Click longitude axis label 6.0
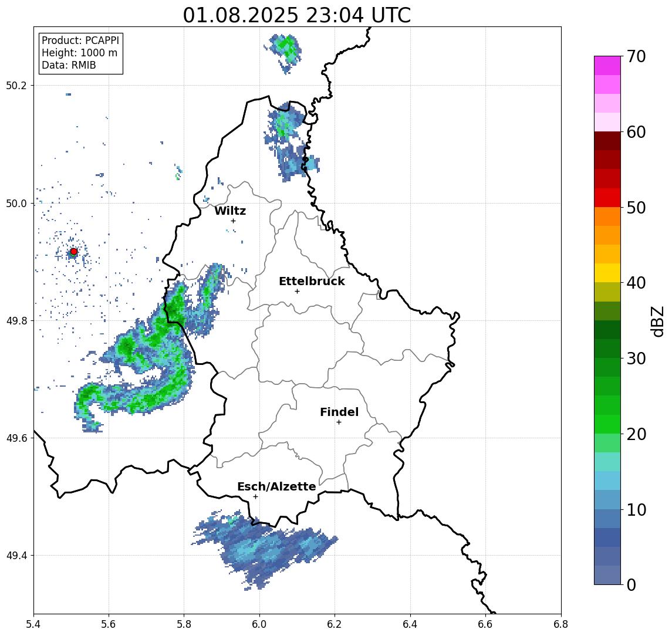This screenshot has width=672, height=636. [259, 624]
